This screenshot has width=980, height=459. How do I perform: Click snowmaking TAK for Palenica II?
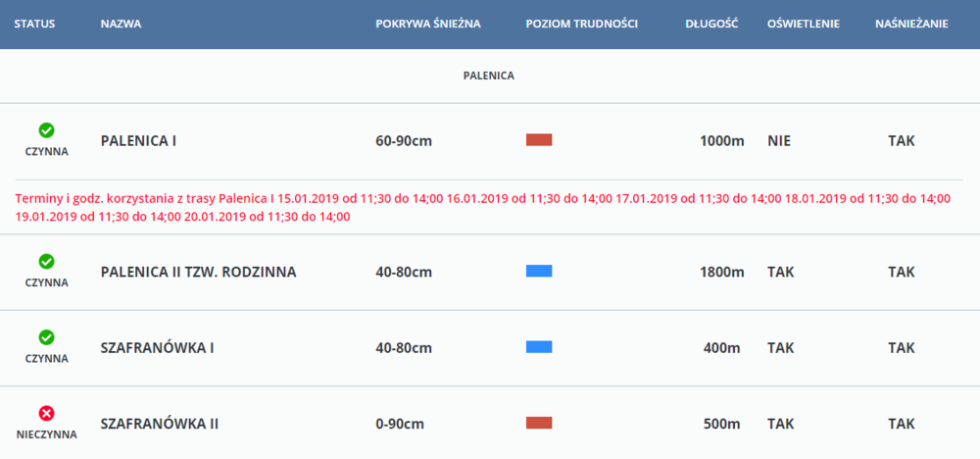click(x=902, y=272)
